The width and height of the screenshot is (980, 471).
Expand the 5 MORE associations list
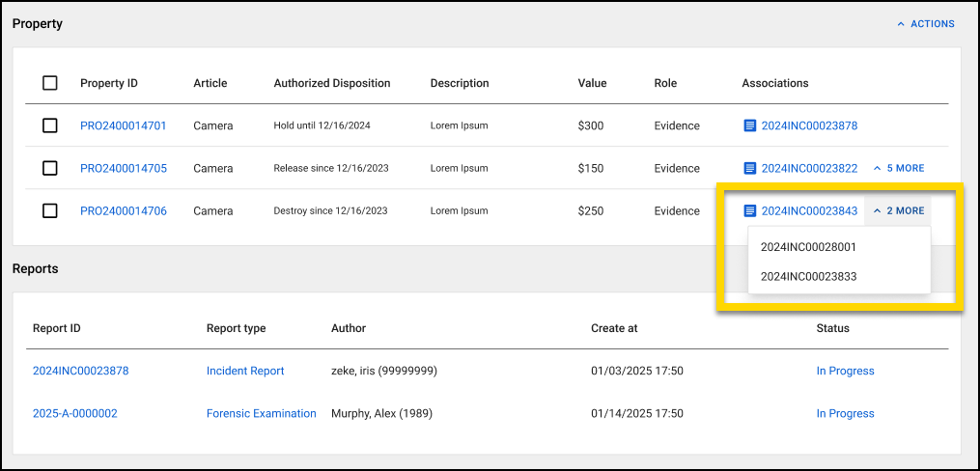899,168
